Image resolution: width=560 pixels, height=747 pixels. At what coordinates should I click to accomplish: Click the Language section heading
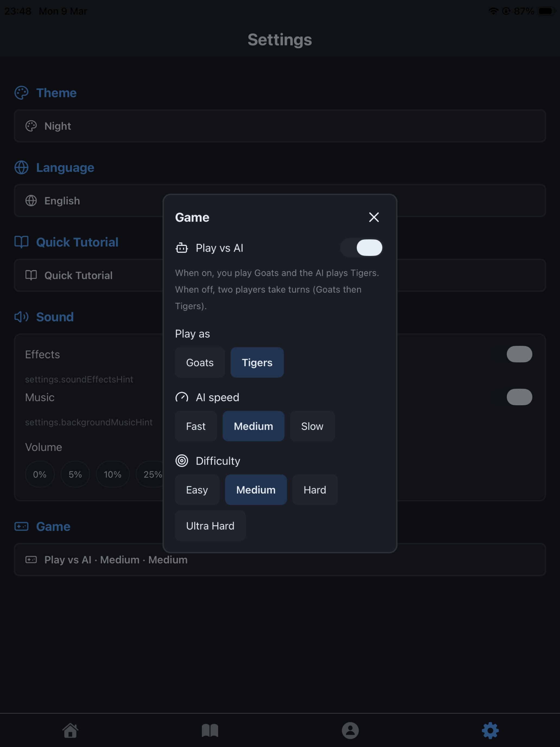pos(65,167)
